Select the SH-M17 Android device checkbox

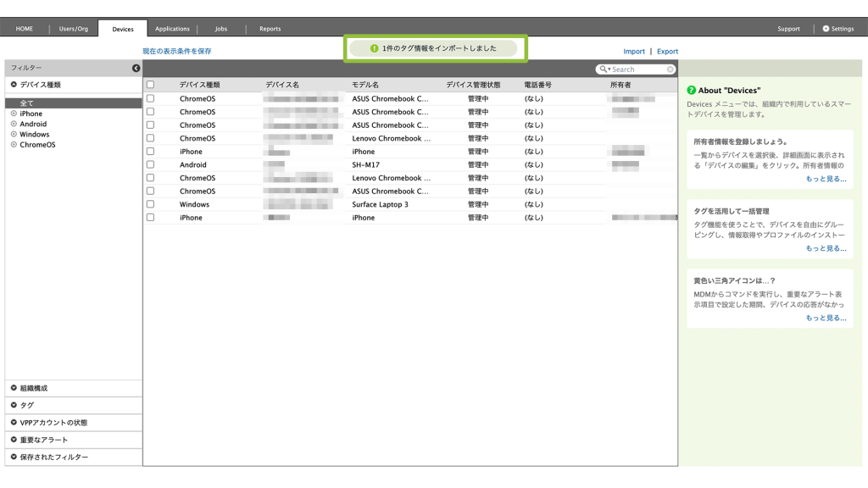[150, 164]
